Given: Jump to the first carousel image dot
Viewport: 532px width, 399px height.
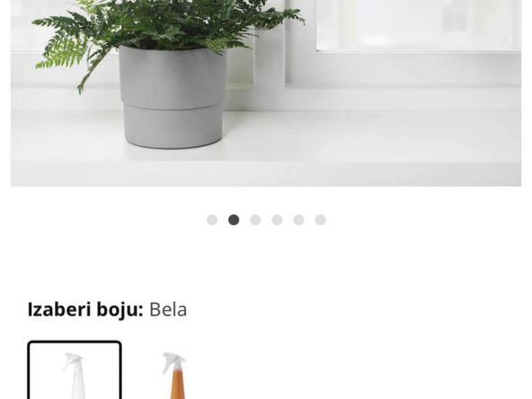Looking at the screenshot, I should coord(212,220).
